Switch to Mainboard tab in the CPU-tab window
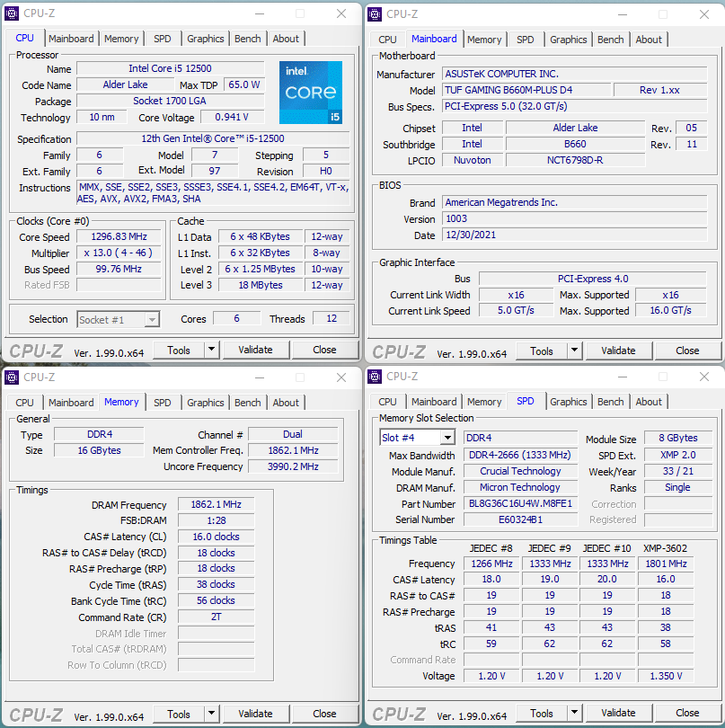 point(71,39)
